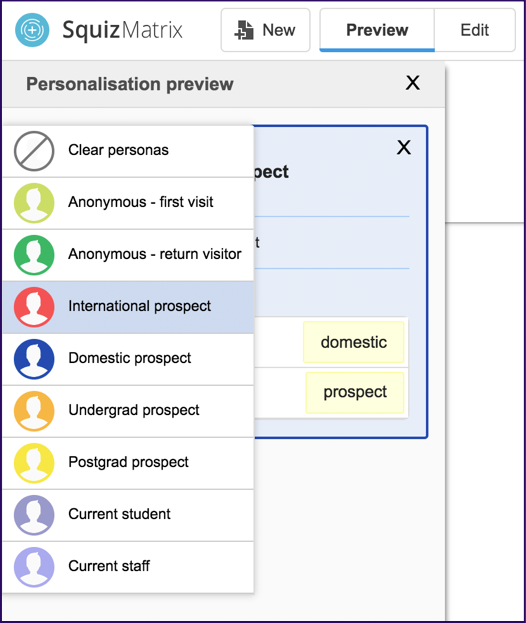The width and height of the screenshot is (526, 623).
Task: Click the yellow domestic tag
Action: coord(354,342)
